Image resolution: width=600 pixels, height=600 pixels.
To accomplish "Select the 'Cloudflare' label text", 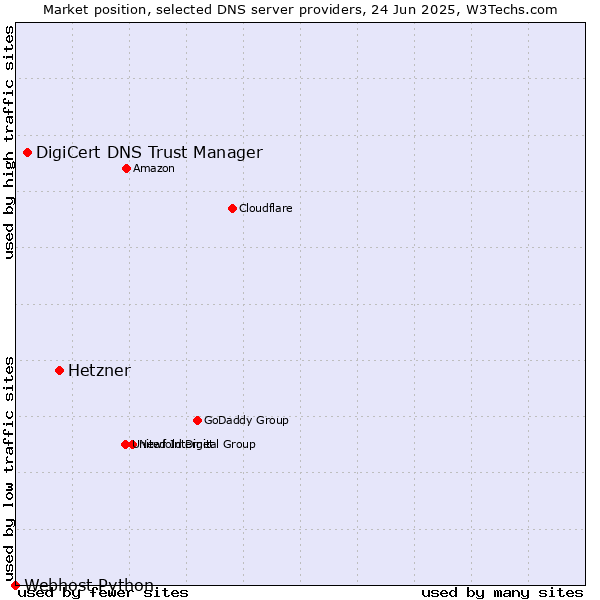I will click(x=266, y=209).
